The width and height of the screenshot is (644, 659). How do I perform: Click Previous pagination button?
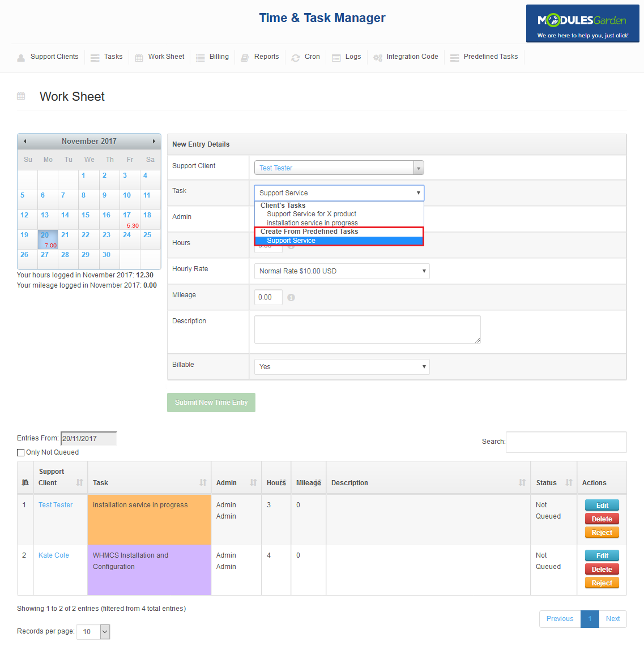tap(560, 619)
